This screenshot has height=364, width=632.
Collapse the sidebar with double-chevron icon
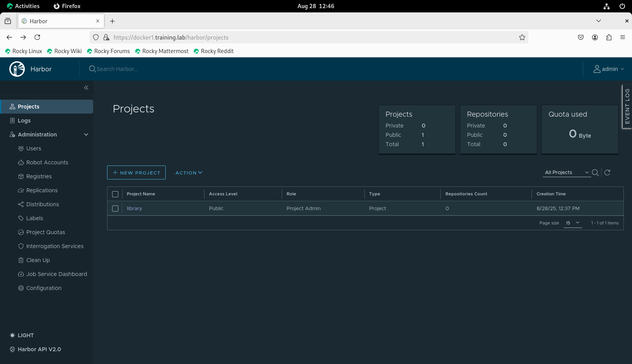coord(86,88)
